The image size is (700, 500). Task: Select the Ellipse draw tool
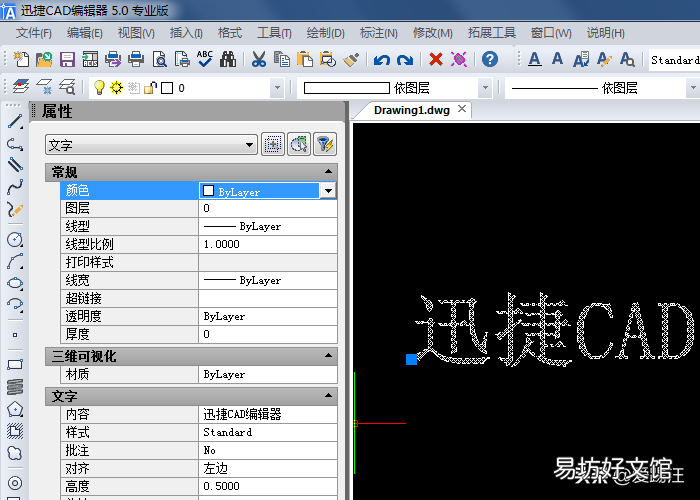pyautogui.click(x=15, y=283)
